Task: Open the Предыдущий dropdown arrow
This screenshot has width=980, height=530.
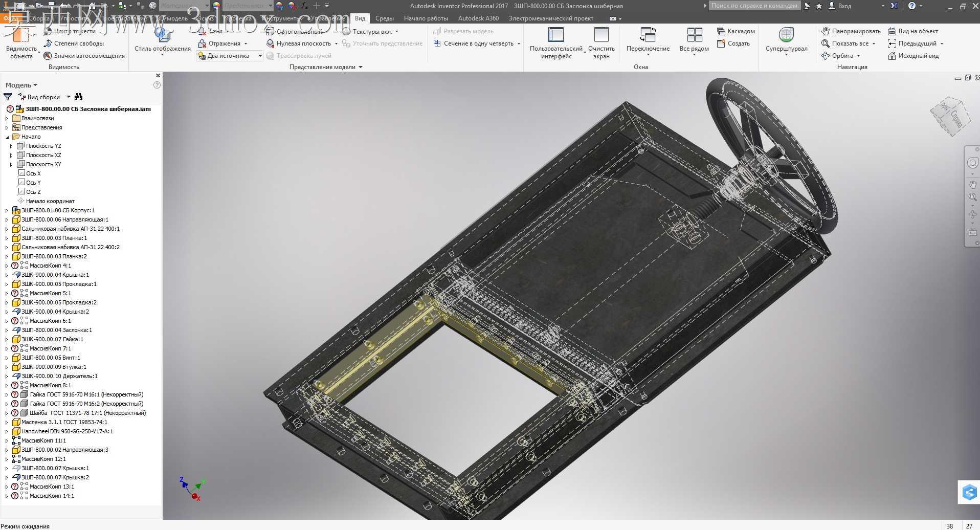Action: 942,43
